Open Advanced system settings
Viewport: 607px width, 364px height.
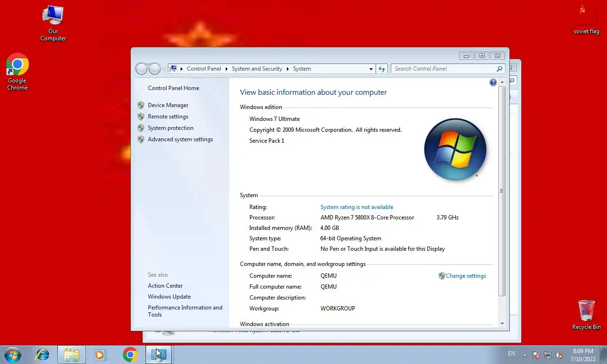(180, 139)
